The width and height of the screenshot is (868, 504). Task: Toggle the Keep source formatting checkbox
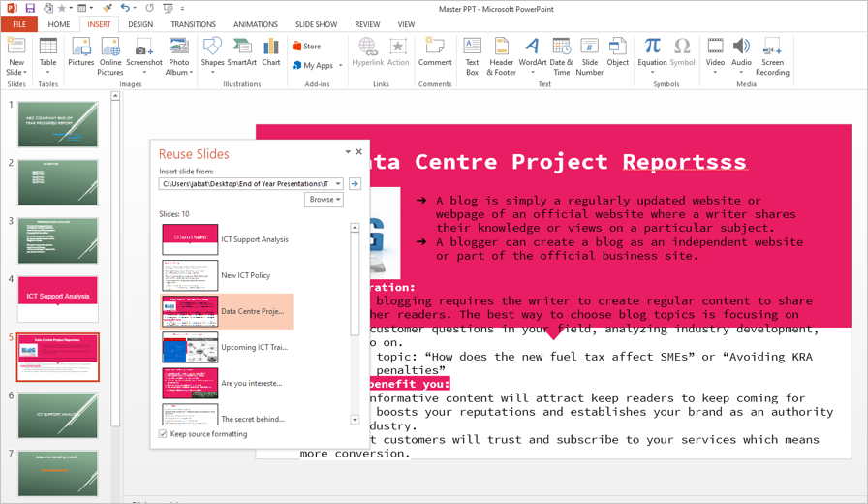(x=164, y=434)
